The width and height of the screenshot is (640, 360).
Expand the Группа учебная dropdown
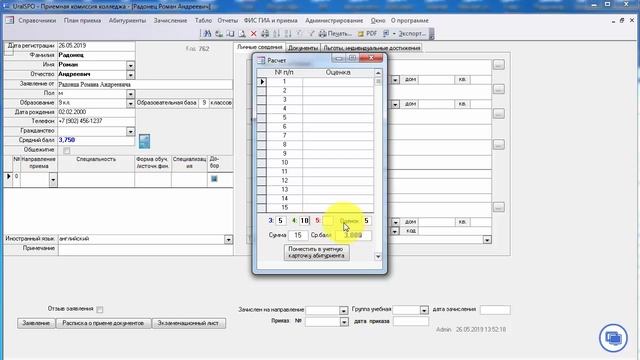click(424, 311)
